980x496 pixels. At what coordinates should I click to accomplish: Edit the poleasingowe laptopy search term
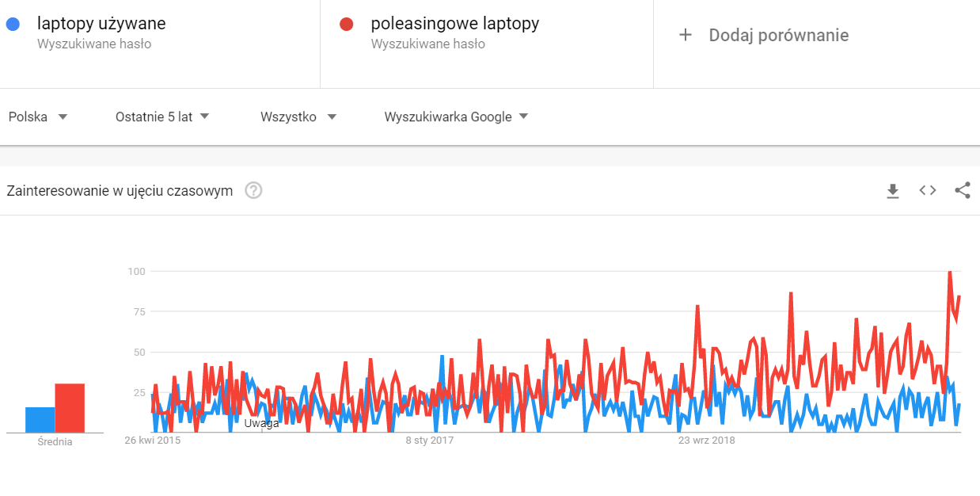(455, 24)
